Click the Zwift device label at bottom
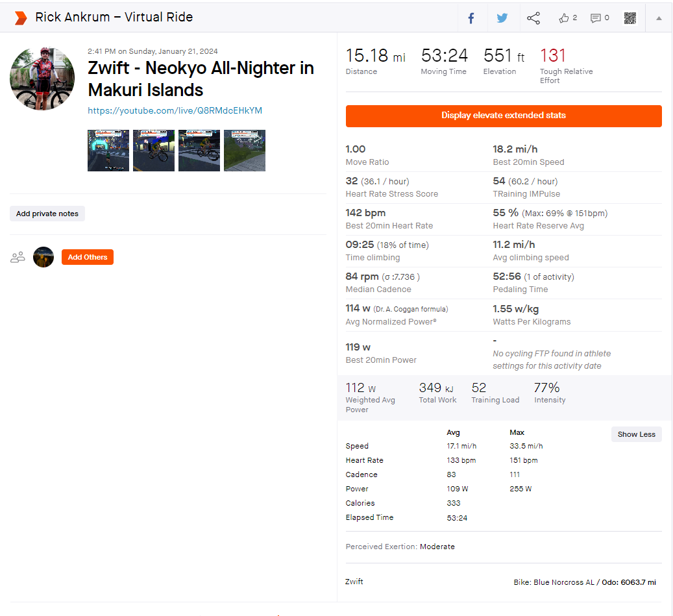Viewport: 673px width, 616px height. pyautogui.click(x=354, y=582)
